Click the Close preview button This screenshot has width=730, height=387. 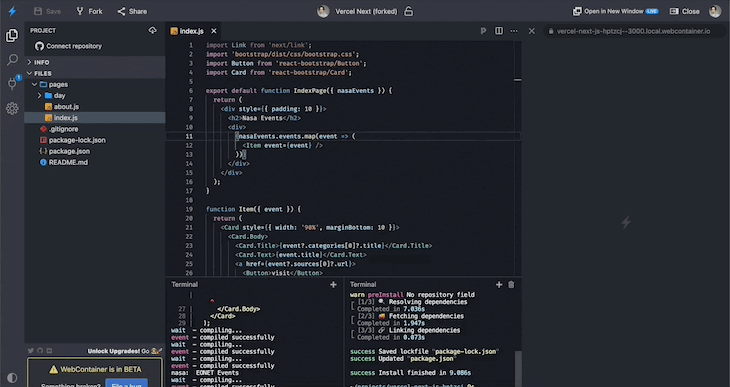click(x=684, y=11)
